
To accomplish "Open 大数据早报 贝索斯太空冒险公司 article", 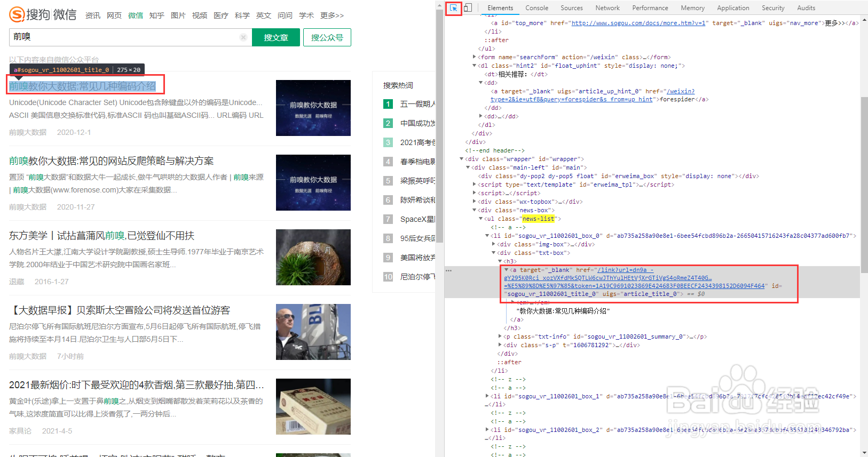I will click(x=120, y=310).
